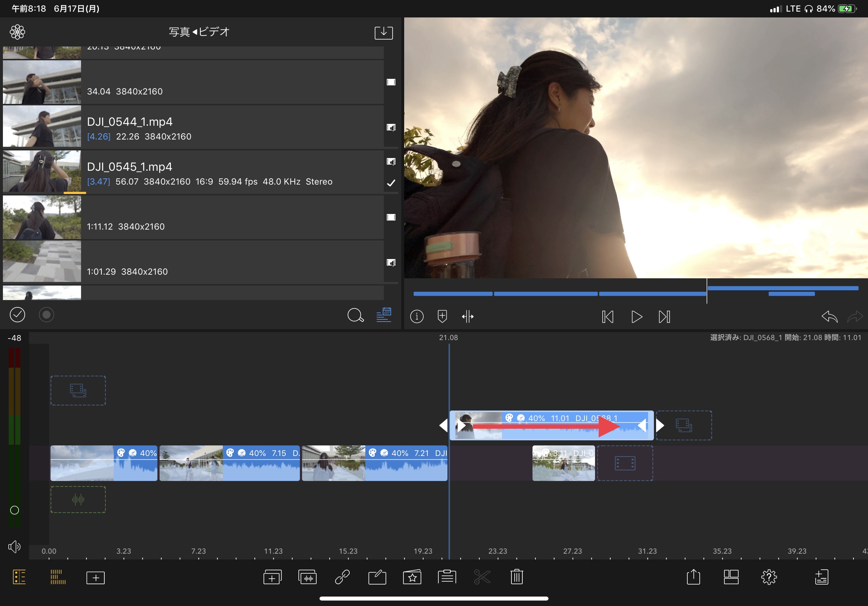Click the undo arrow button
868x606 pixels.
pyautogui.click(x=829, y=316)
